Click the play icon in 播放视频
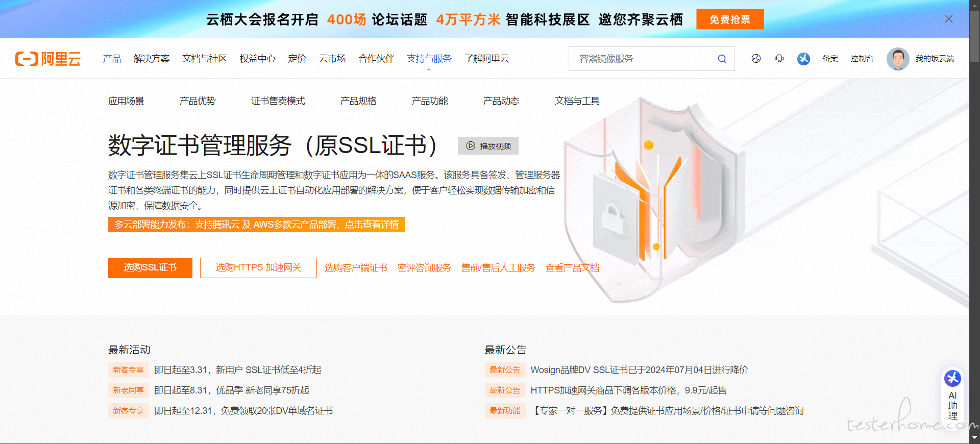The width and height of the screenshot is (980, 444). [x=471, y=146]
